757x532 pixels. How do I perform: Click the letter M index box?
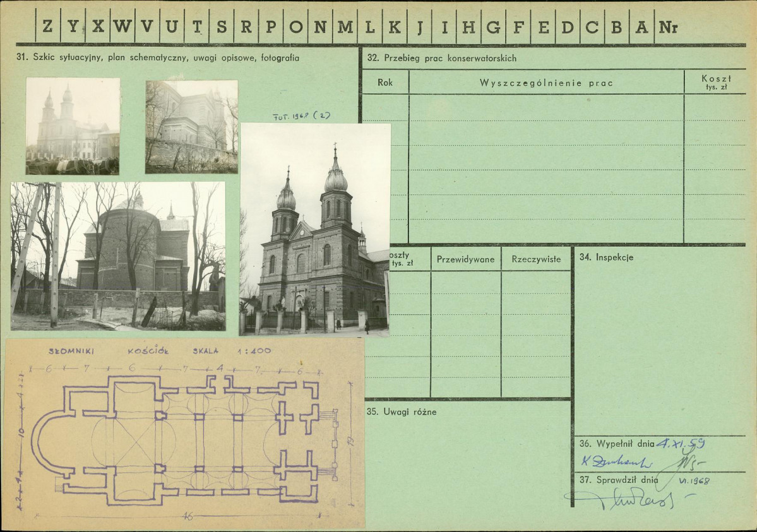(345, 27)
